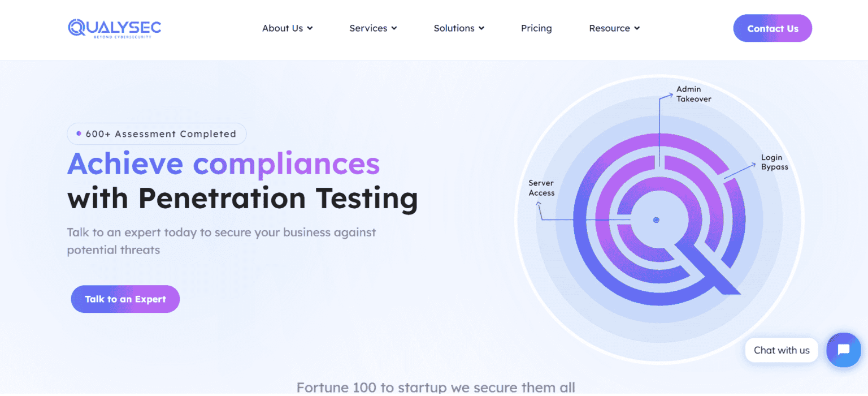Expand the Services dropdown
The width and height of the screenshot is (868, 396).
click(395, 28)
